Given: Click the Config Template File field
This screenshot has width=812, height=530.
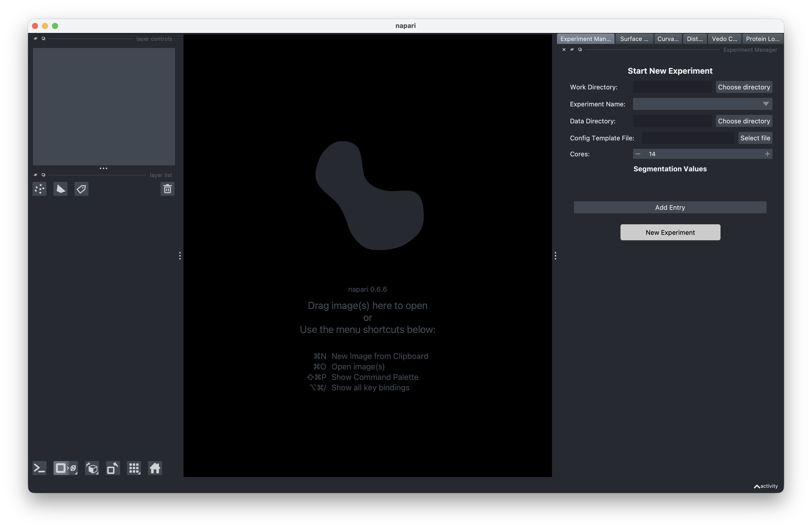Looking at the screenshot, I should 688,138.
